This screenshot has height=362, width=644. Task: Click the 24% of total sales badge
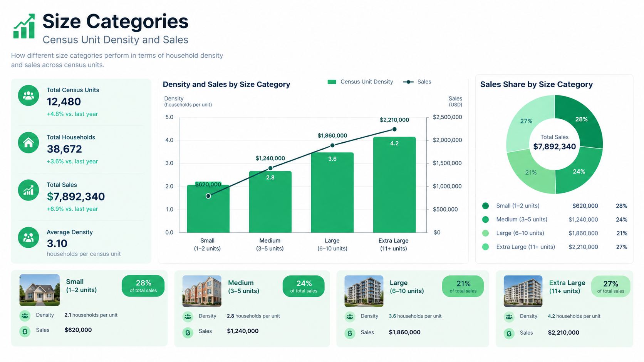[304, 286]
